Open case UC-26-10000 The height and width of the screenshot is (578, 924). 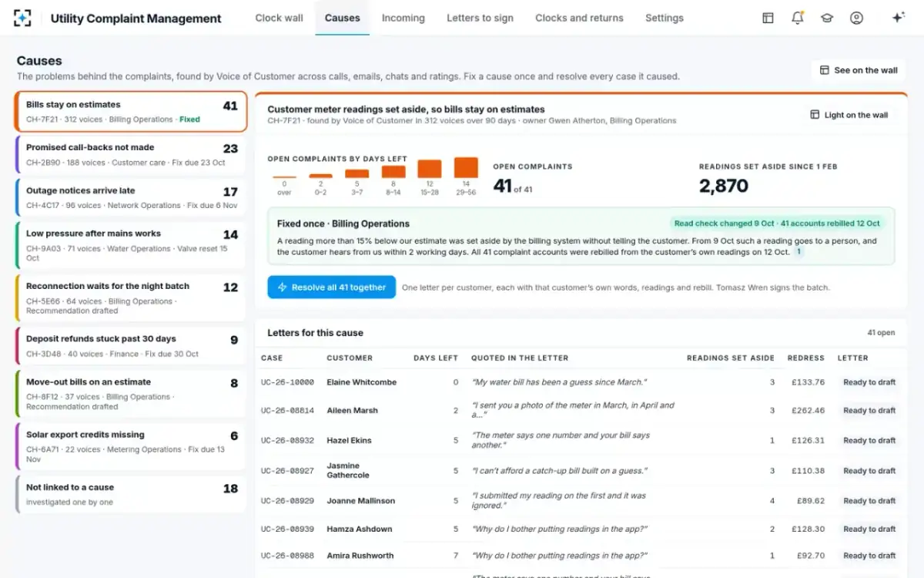[x=287, y=382]
